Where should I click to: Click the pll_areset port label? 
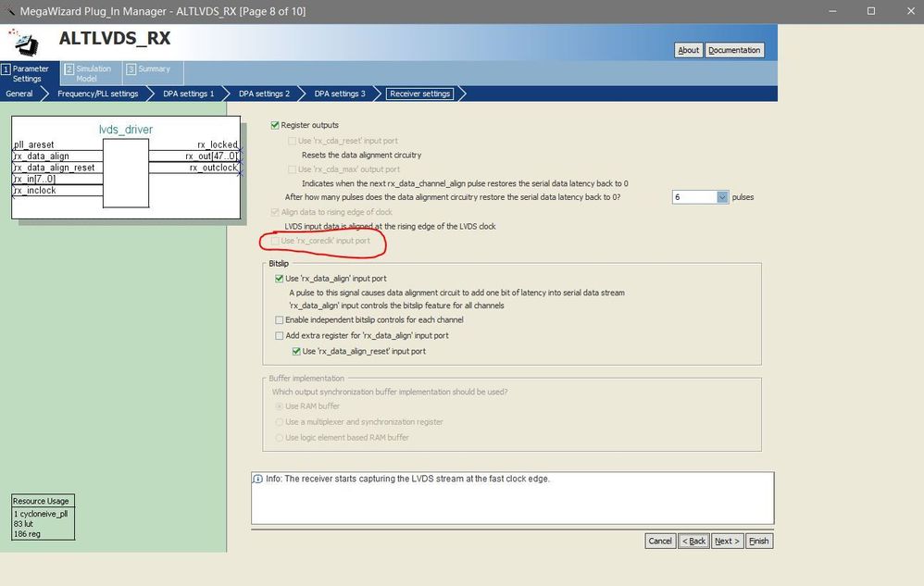tap(33, 145)
